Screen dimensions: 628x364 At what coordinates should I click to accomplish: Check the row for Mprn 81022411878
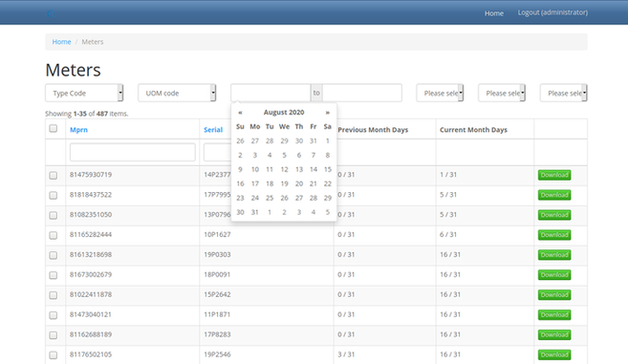(x=54, y=295)
